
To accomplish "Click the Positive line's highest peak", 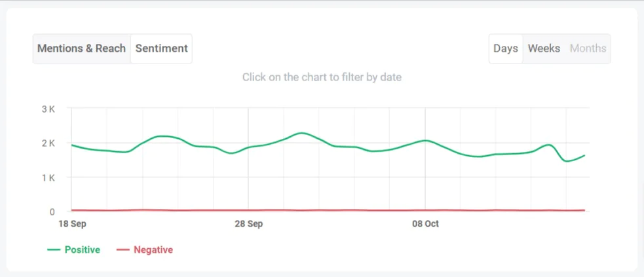I will click(301, 133).
